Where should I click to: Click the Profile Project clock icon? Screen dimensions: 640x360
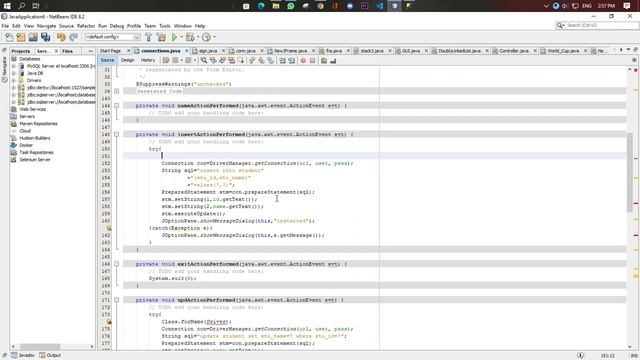click(206, 37)
